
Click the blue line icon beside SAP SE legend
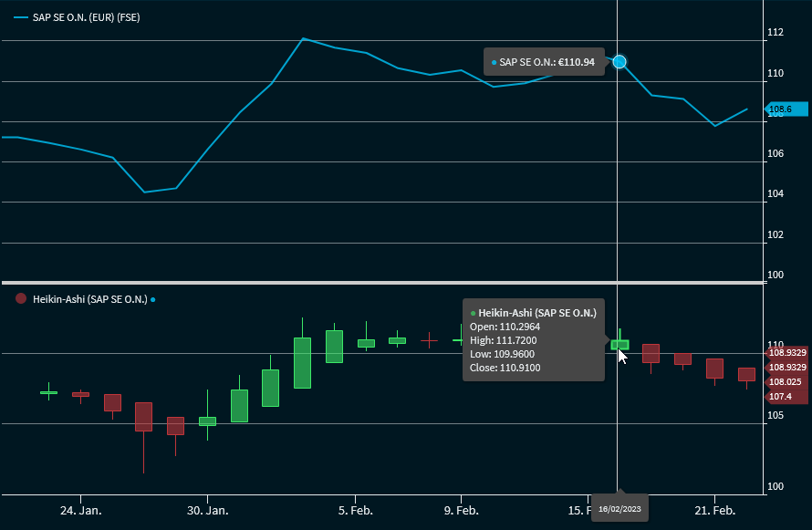(21, 17)
